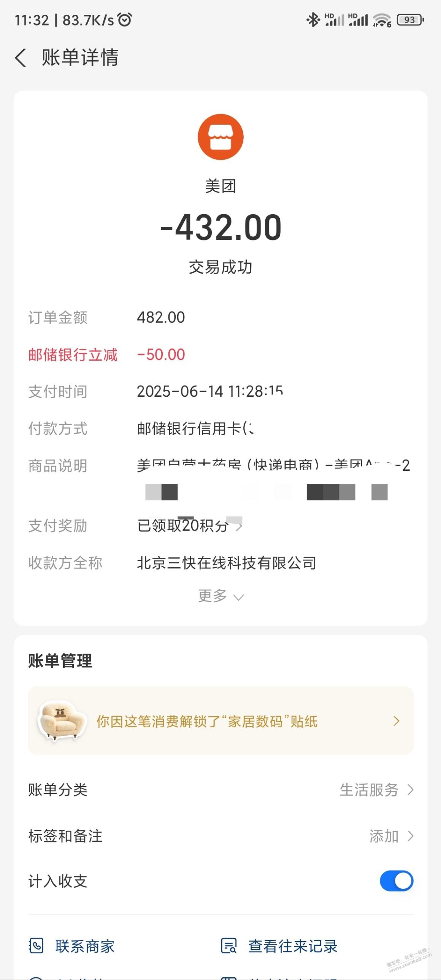The height and width of the screenshot is (980, 441).
Task: Toggle the 计入收支 switch off
Action: pos(396,881)
